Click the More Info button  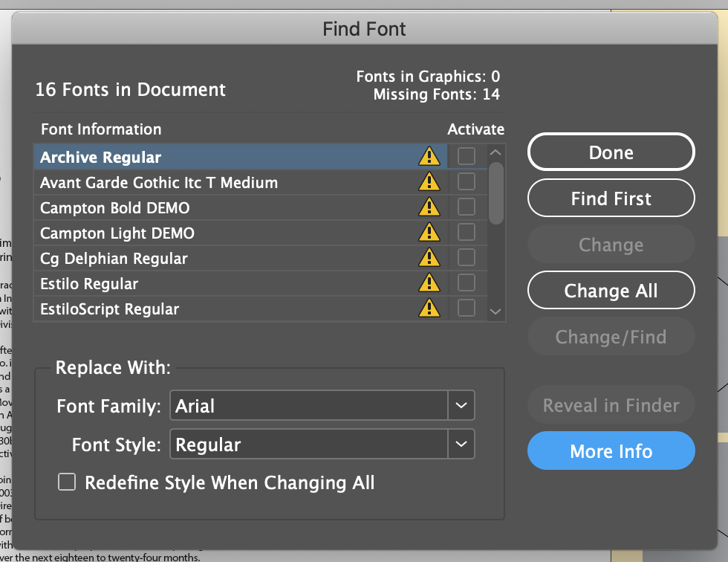click(x=611, y=451)
